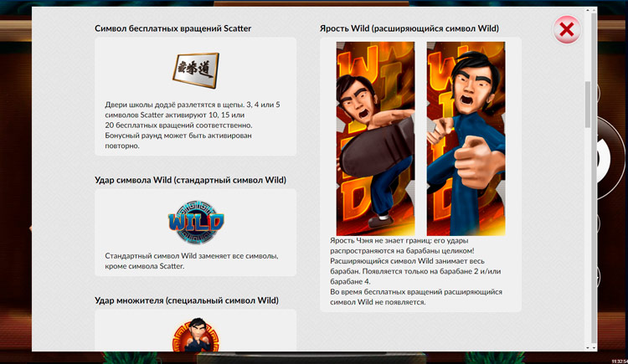The width and height of the screenshot is (628, 364).
Task: Click the multiplier Wild fighter symbol
Action: click(195, 335)
